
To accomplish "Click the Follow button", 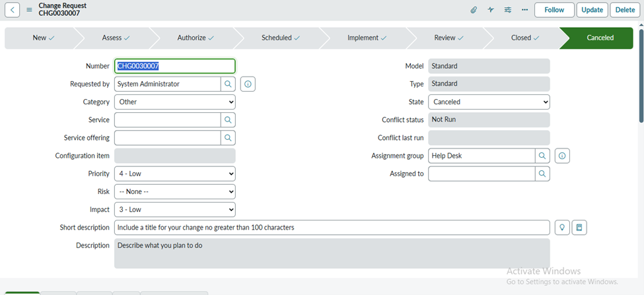I will point(554,10).
